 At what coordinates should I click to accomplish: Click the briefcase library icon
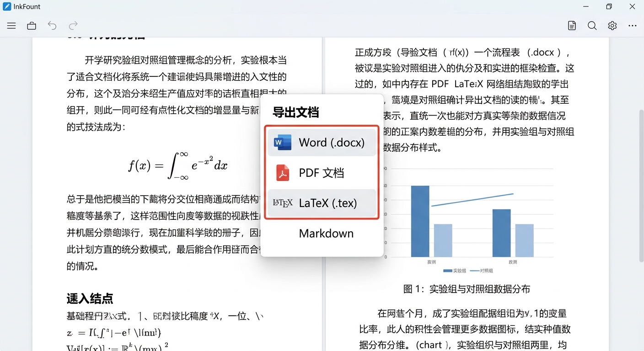[32, 26]
